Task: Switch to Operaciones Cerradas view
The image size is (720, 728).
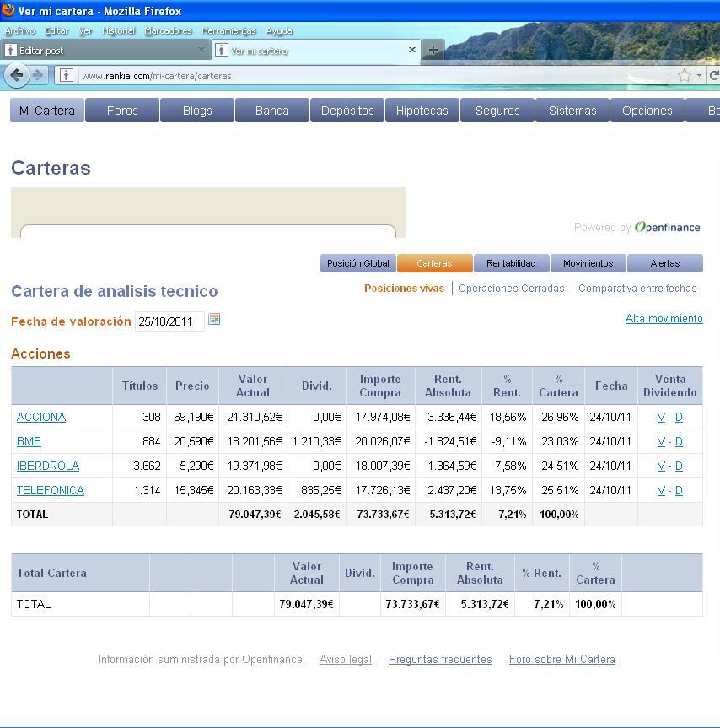Action: pyautogui.click(x=512, y=289)
